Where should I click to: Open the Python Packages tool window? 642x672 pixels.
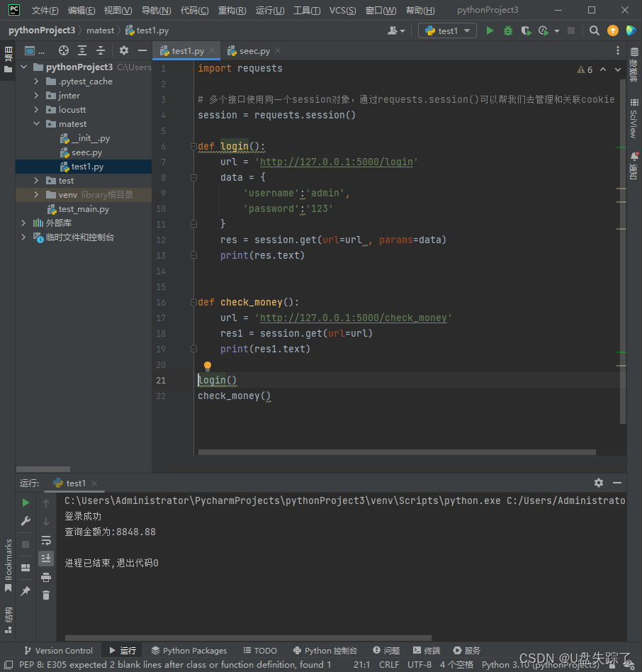click(188, 650)
